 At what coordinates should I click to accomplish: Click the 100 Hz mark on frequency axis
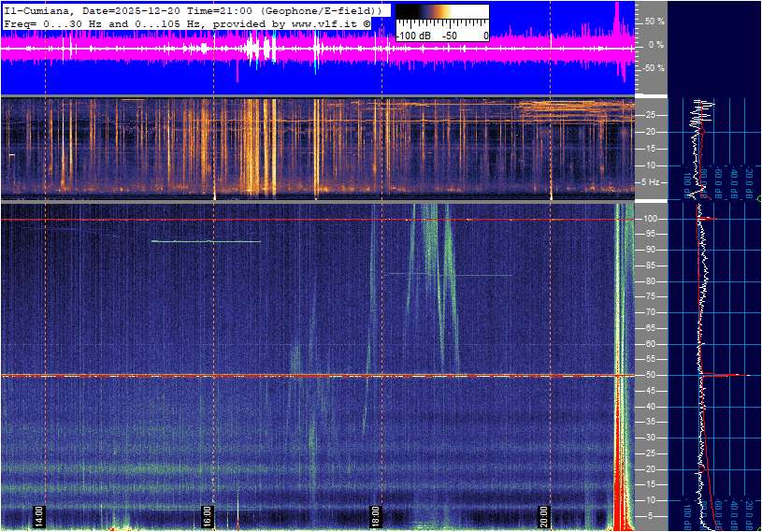[650, 220]
